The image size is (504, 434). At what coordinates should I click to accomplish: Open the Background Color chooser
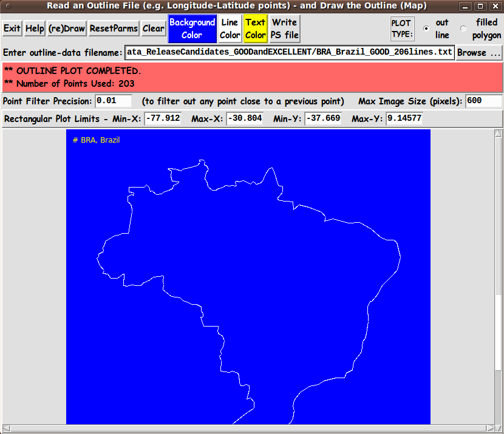[x=192, y=29]
